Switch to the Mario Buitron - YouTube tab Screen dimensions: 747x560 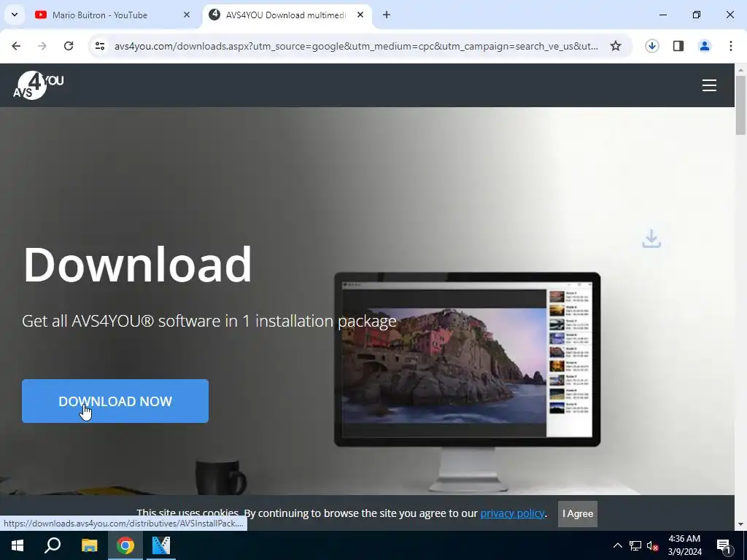[x=113, y=15]
